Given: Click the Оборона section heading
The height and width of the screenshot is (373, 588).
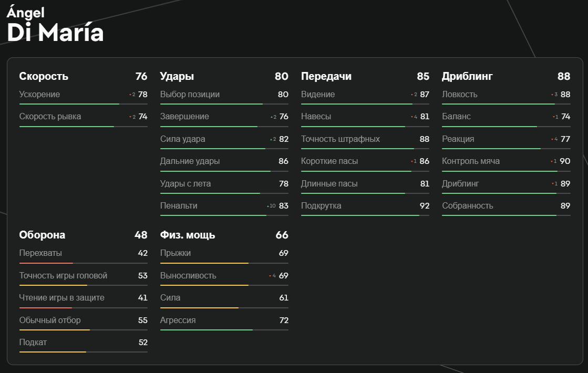Looking at the screenshot, I should (x=42, y=235).
